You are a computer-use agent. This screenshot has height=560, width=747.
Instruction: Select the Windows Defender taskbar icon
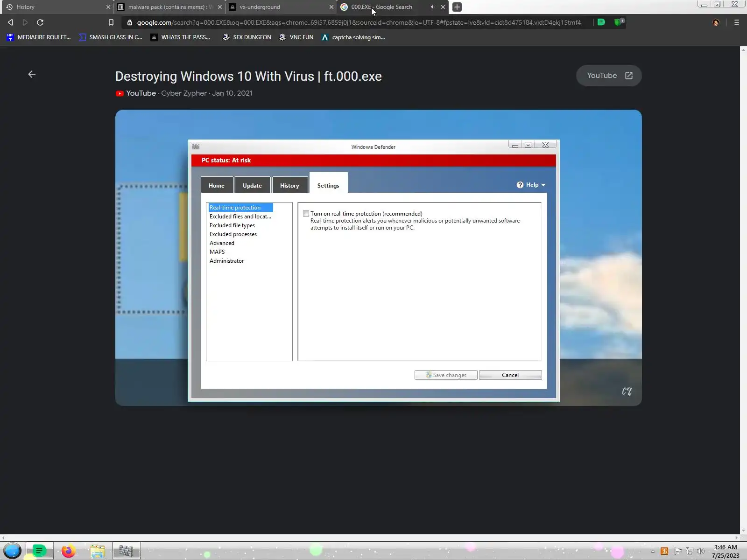coord(126,551)
